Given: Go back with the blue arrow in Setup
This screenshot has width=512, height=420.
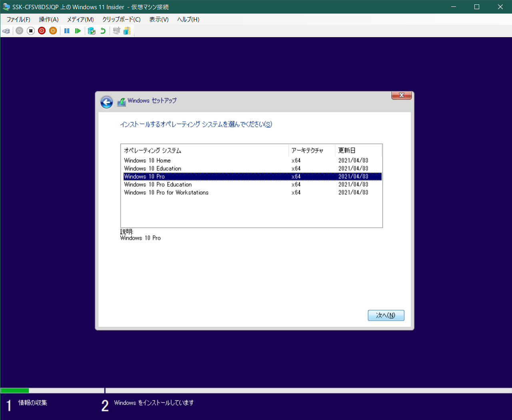Looking at the screenshot, I should 106,102.
